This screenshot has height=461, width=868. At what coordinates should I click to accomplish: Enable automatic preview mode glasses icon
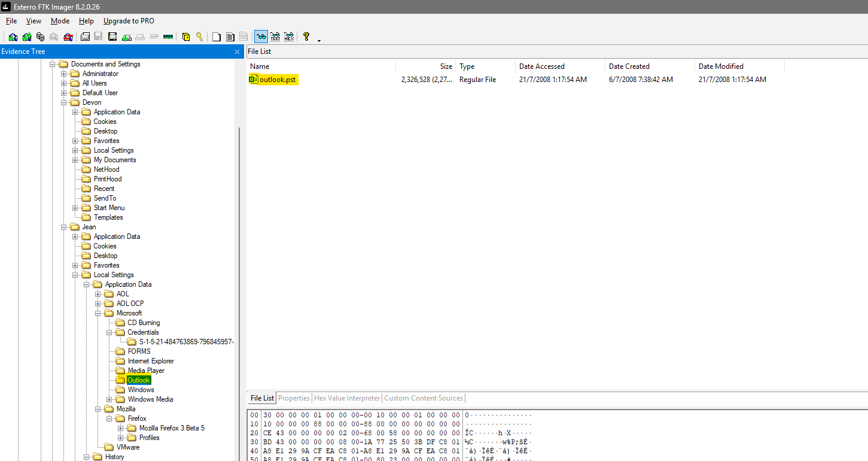[x=261, y=37]
